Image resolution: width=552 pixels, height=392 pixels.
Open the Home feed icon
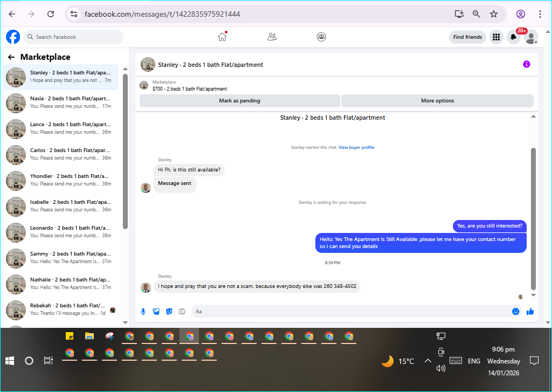[222, 37]
